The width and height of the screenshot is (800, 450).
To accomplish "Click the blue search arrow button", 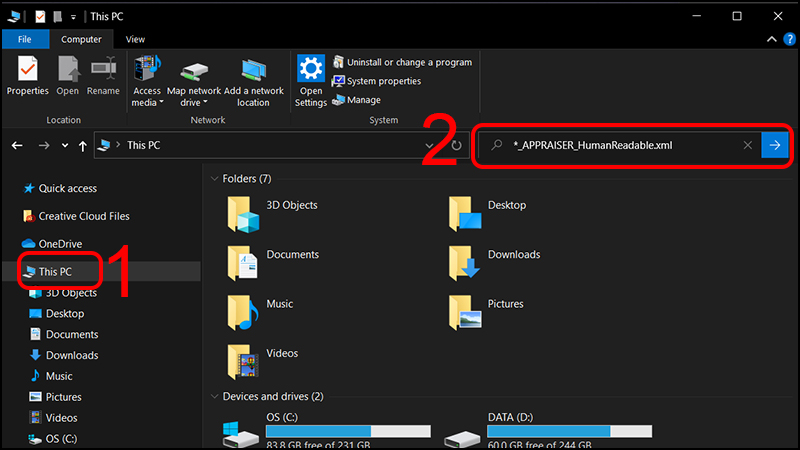I will tap(774, 145).
